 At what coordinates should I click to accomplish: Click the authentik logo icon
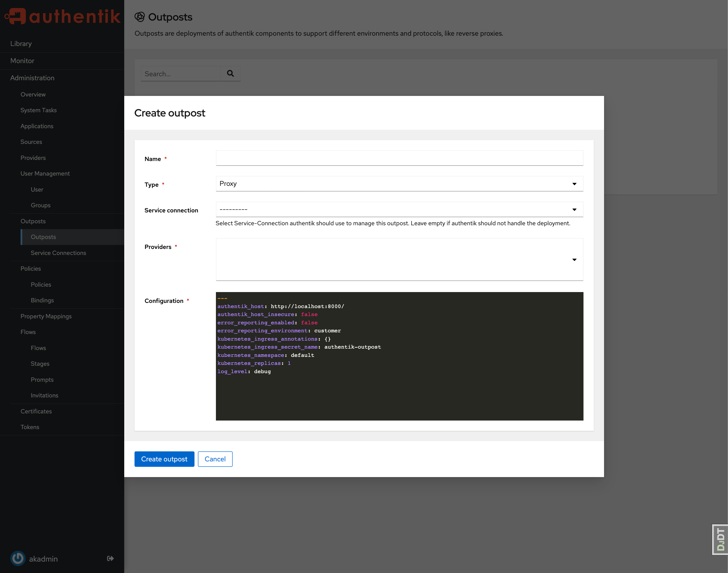[x=16, y=16]
